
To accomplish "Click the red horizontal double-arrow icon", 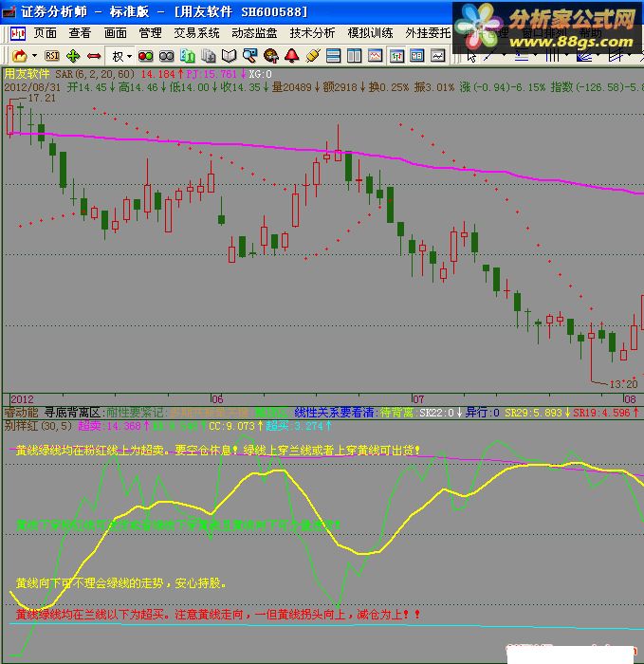I will 94,56.
